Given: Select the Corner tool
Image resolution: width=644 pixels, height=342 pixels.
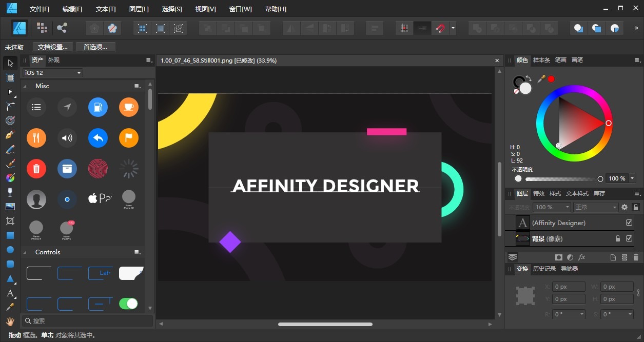Looking at the screenshot, I should tap(10, 106).
